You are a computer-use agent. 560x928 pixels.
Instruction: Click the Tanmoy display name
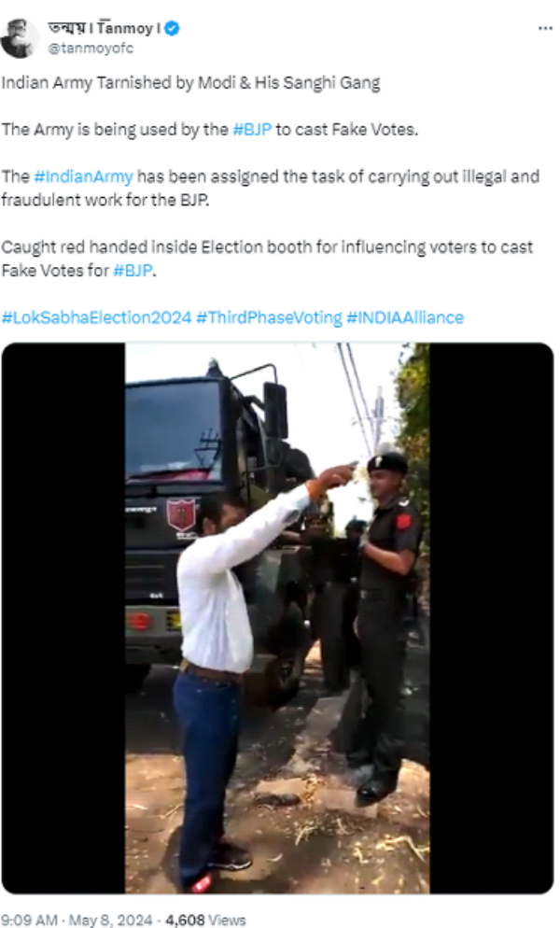coord(105,28)
